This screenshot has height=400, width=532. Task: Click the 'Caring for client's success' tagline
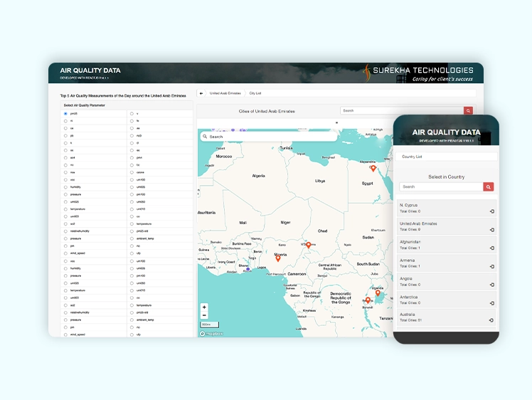(x=442, y=79)
